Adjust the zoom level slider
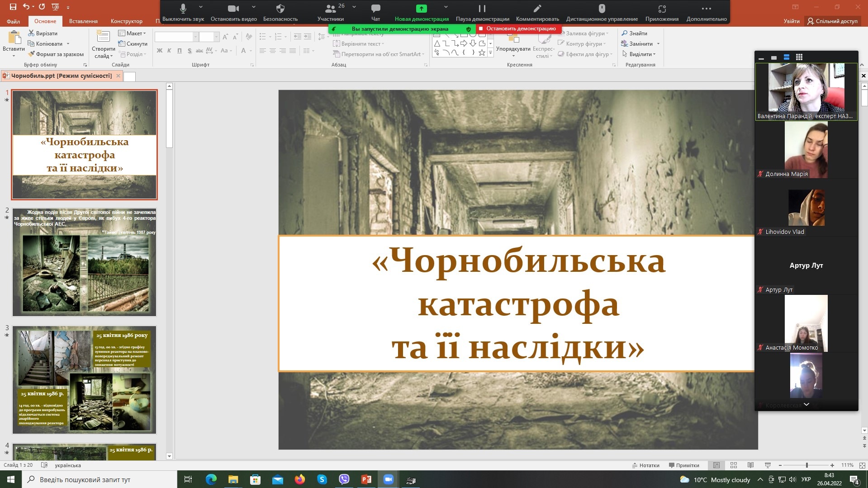Viewport: 868px width, 488px height. (x=806, y=465)
